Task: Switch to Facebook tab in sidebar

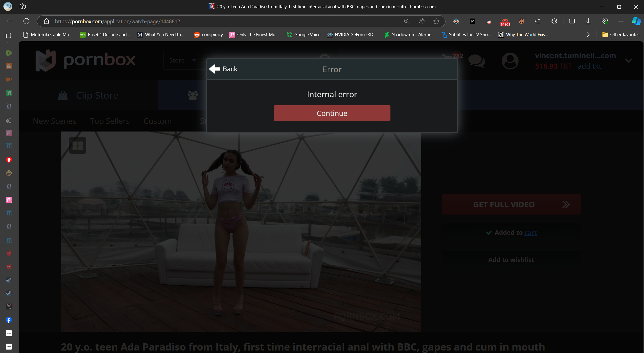Action: click(x=9, y=320)
